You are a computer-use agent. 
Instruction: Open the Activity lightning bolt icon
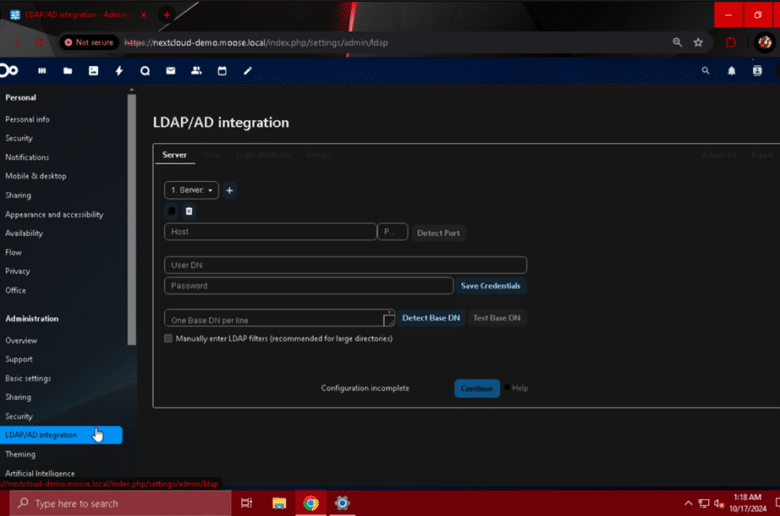click(119, 71)
